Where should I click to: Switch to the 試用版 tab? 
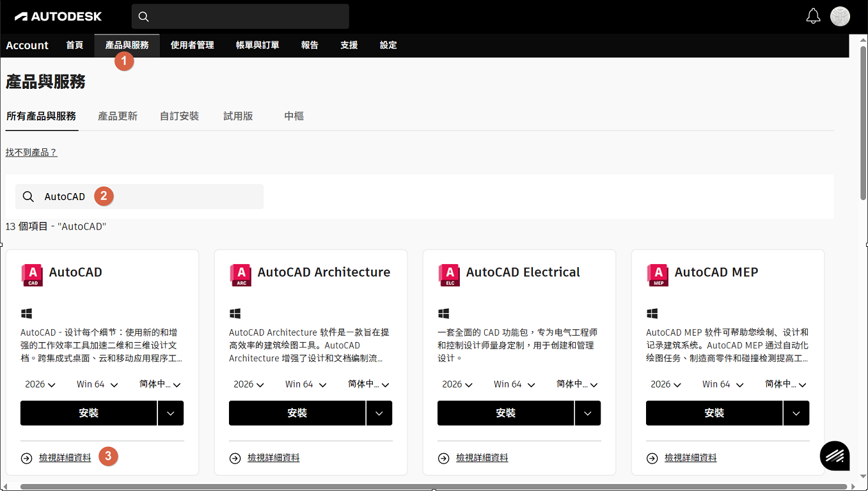point(238,116)
